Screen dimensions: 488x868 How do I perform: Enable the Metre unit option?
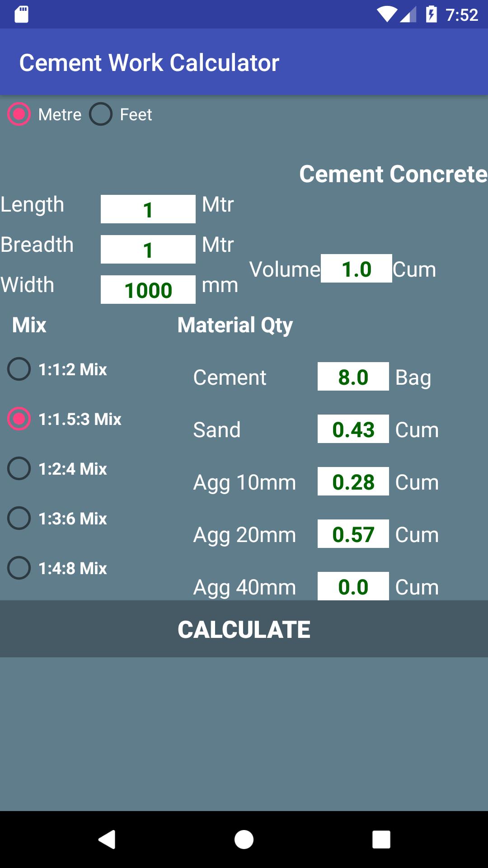(x=19, y=114)
